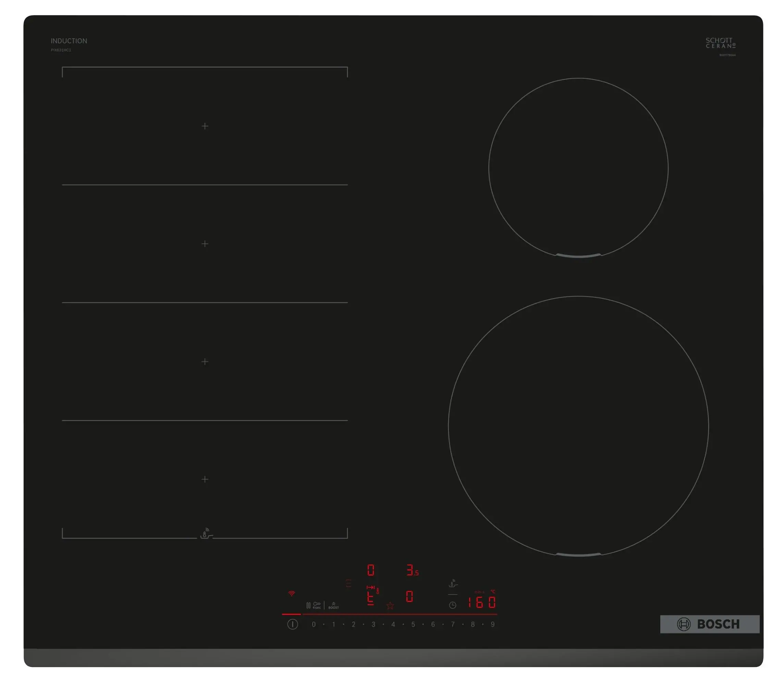Screen dimensions: 784x693
Task: Set power level 5 on the slider
Action: click(413, 625)
